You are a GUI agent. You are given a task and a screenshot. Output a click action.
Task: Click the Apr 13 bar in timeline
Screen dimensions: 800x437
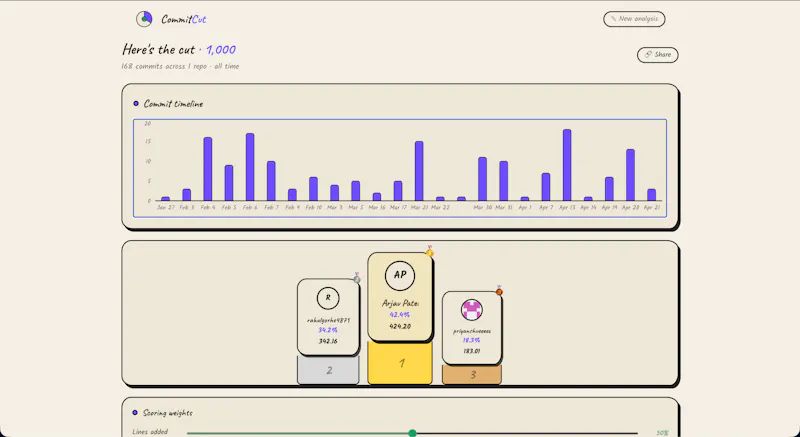pos(567,165)
